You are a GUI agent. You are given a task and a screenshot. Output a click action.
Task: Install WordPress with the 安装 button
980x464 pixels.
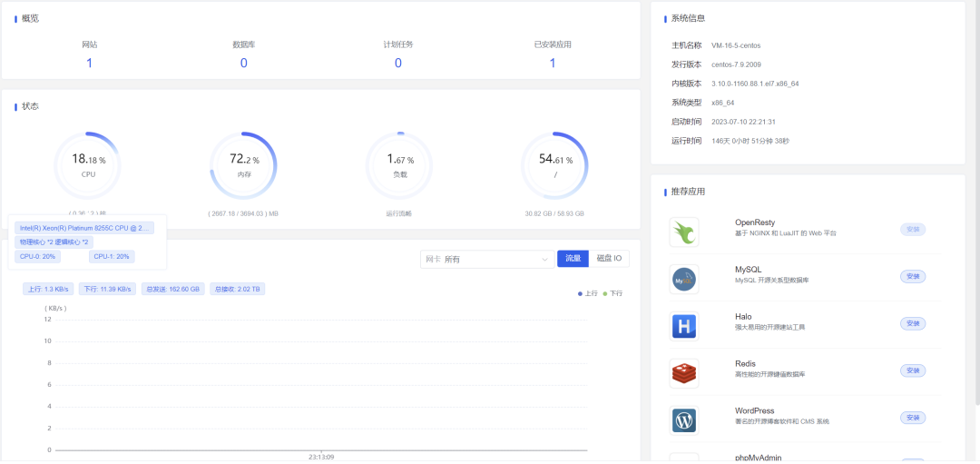click(x=913, y=418)
